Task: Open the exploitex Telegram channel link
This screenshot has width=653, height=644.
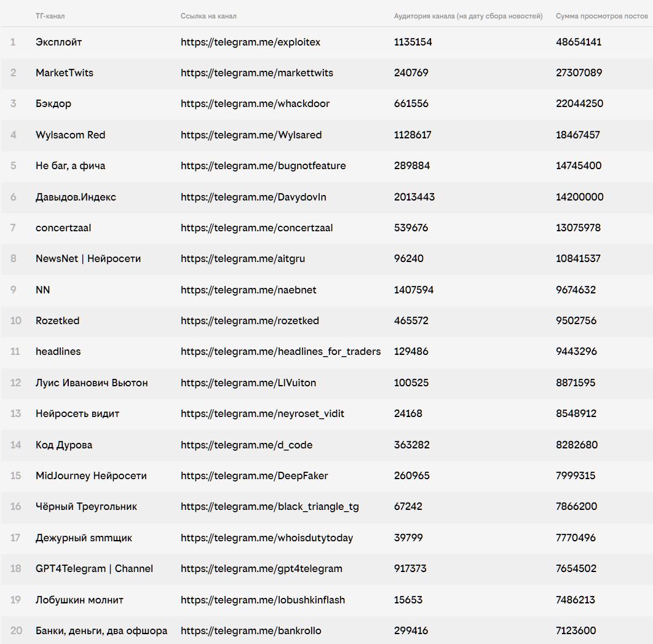Action: tap(250, 42)
